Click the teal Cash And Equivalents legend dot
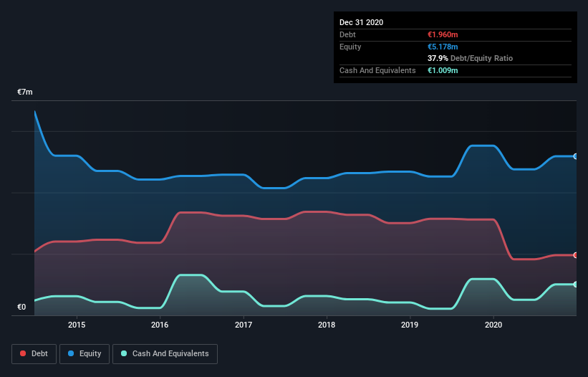The width and height of the screenshot is (588, 377). 124,353
